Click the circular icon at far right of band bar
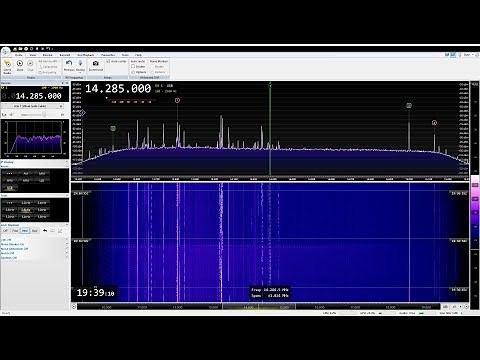This screenshot has width=480, height=360. click(x=466, y=307)
